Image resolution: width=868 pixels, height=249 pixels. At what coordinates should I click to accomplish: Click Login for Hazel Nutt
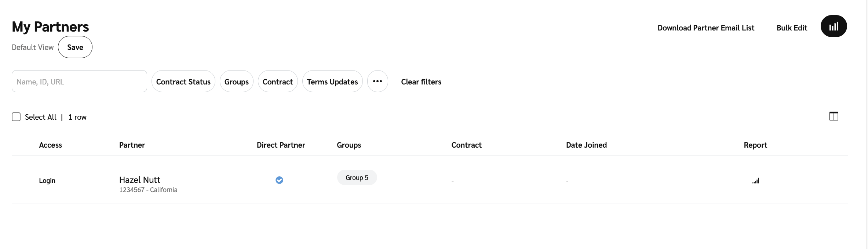(x=47, y=181)
